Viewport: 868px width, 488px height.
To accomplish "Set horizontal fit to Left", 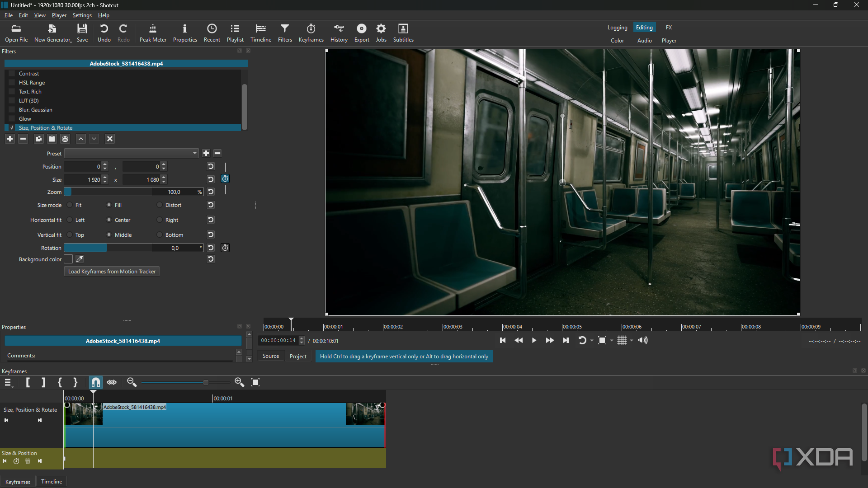I will coord(70,220).
